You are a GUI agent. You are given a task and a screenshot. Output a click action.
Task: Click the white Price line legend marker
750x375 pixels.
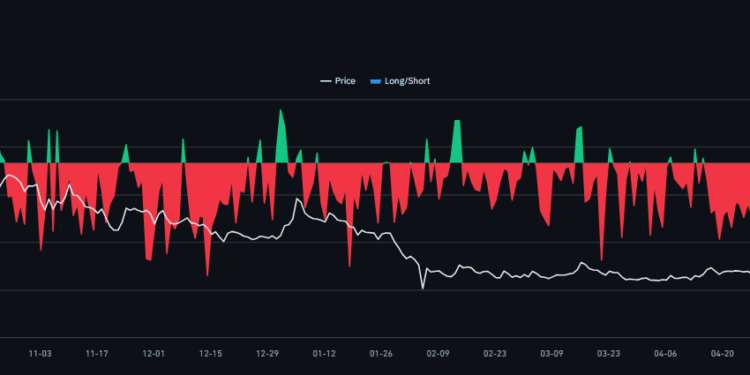coord(326,82)
